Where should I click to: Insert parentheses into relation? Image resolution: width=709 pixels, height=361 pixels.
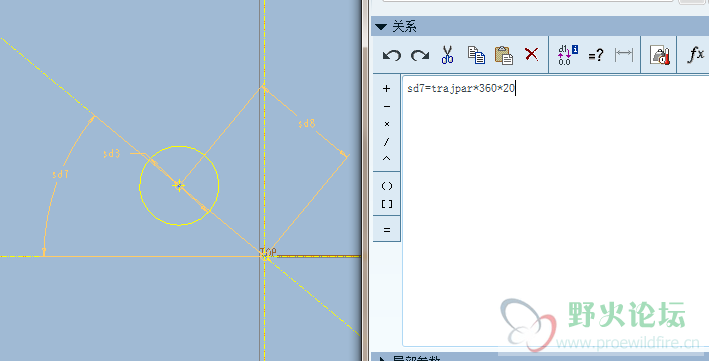(387, 186)
